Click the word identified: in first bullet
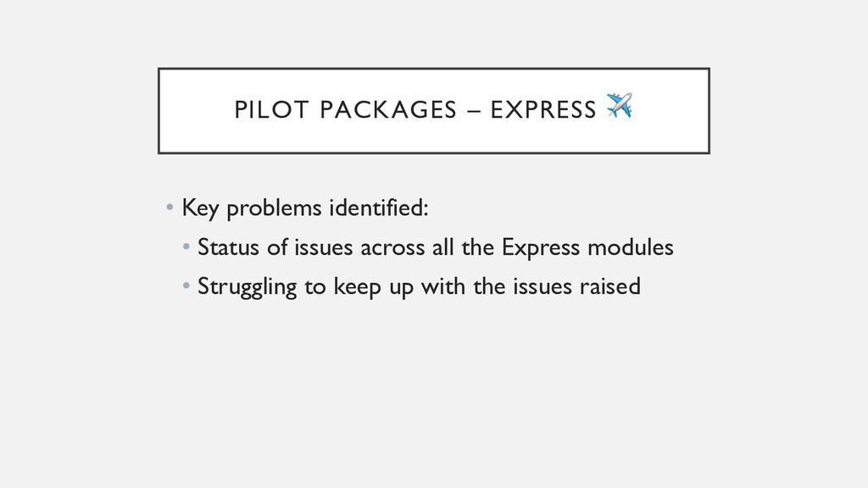This screenshot has width=868, height=488. [379, 208]
